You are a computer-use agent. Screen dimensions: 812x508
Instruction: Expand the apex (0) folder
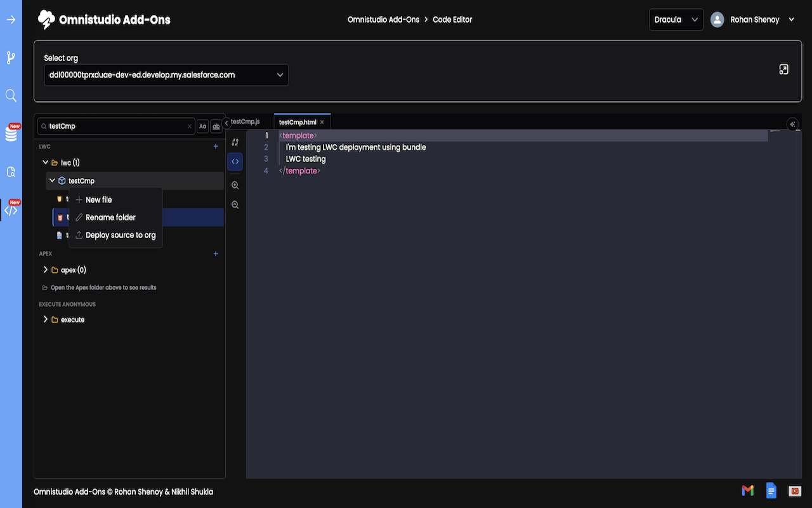click(46, 270)
